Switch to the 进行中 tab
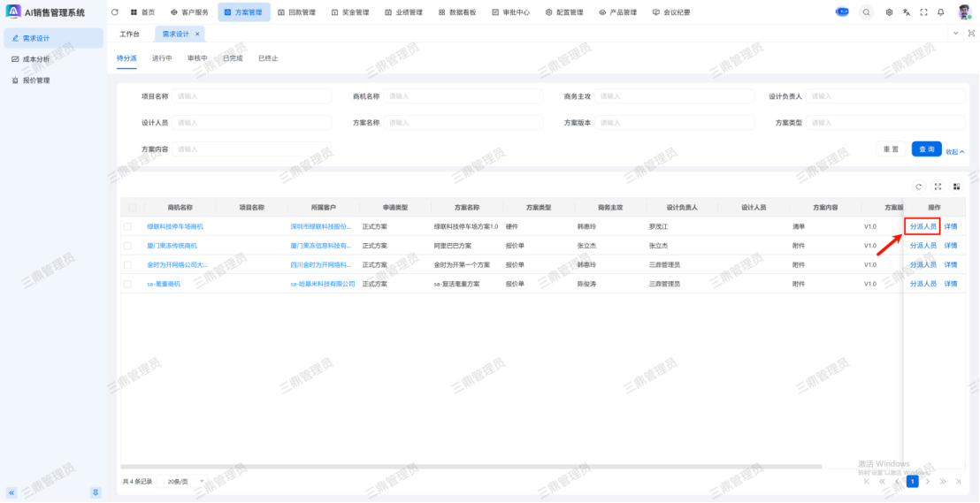The image size is (980, 503). pyautogui.click(x=162, y=58)
